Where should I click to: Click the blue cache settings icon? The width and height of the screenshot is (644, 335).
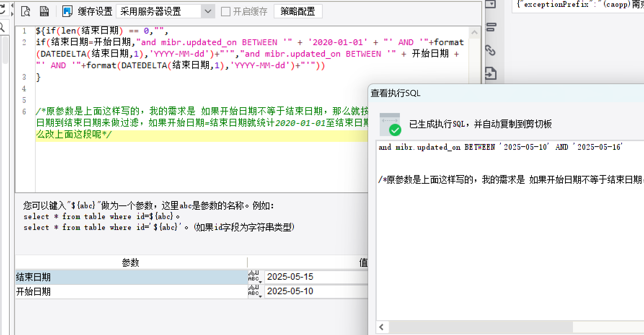(67, 11)
